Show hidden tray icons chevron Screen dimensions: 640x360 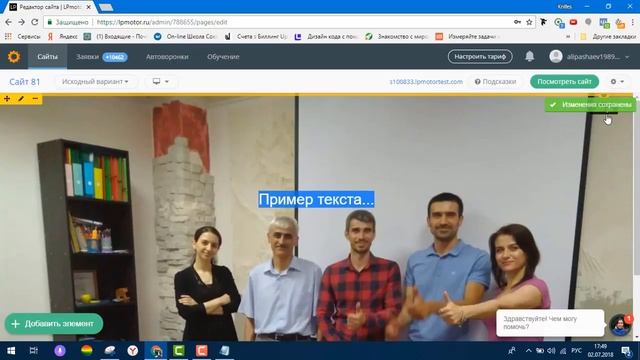point(529,351)
